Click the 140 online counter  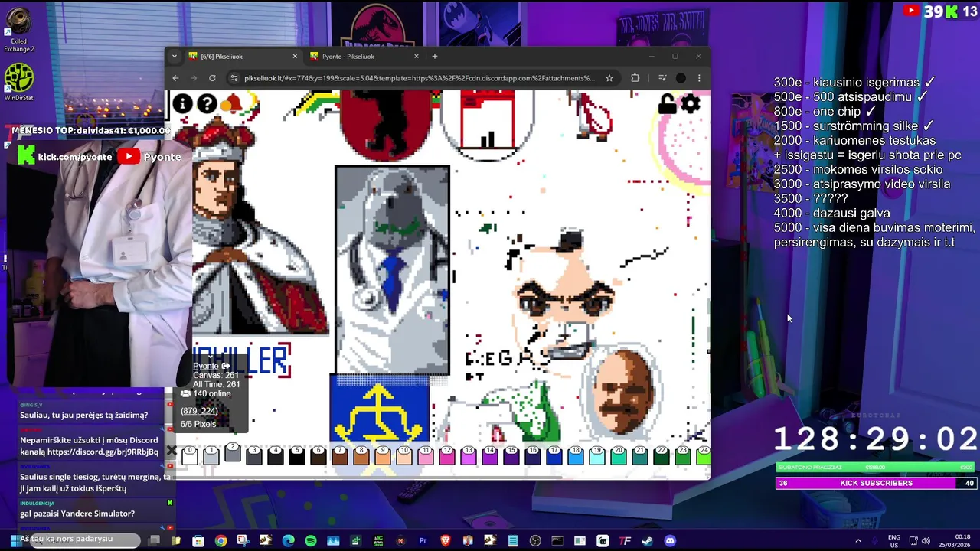coord(206,393)
